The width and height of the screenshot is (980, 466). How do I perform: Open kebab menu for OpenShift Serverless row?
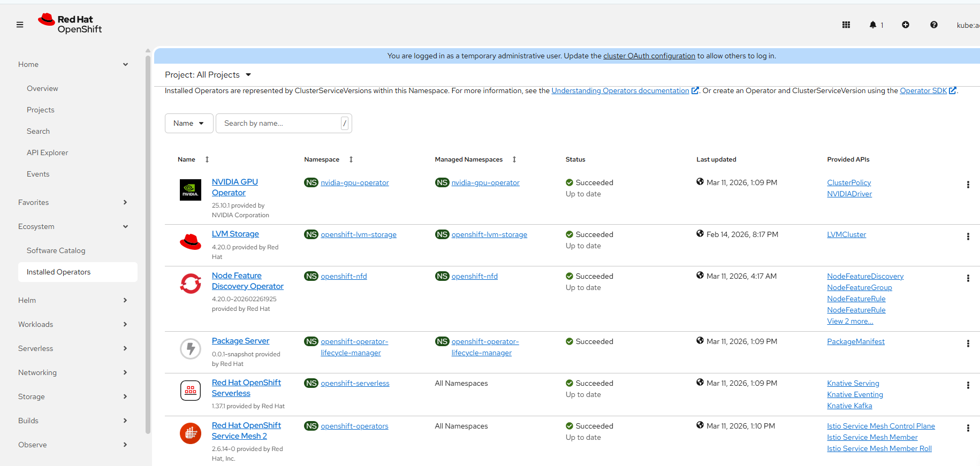[968, 385]
